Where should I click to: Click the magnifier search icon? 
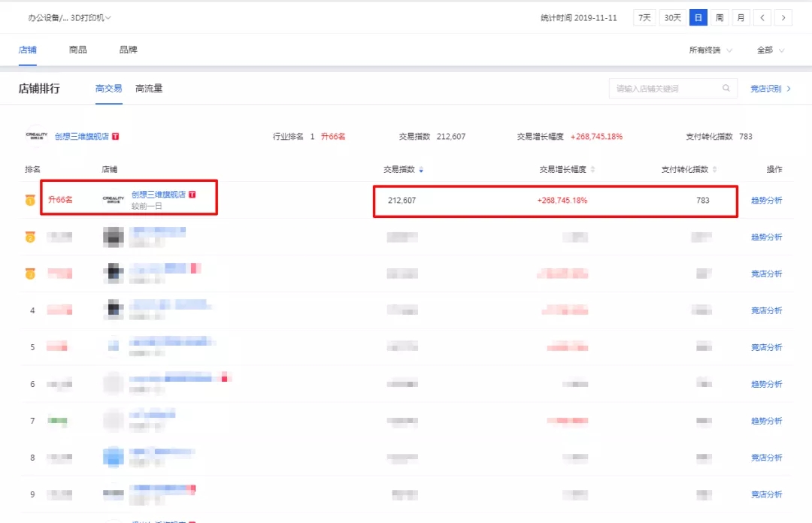click(x=726, y=88)
